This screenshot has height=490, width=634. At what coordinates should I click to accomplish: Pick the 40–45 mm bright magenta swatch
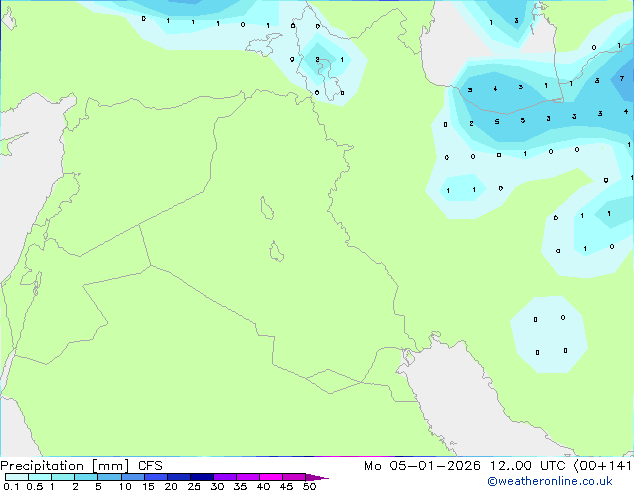pyautogui.click(x=271, y=477)
